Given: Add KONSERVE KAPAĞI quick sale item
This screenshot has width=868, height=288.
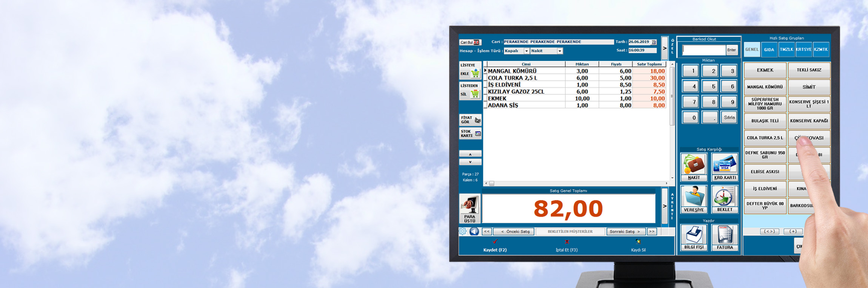Looking at the screenshot, I should (x=809, y=121).
